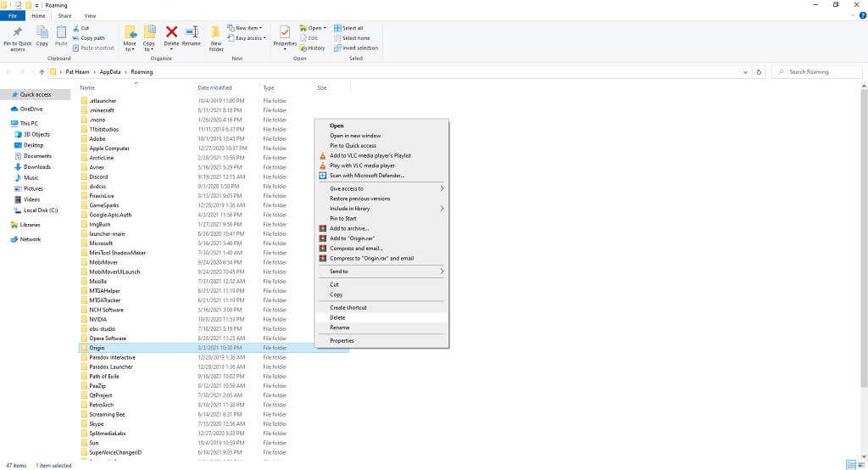Screen dimensions: 868x470
Task: Choose Scan with Microsoft Defender
Action: 381,176
